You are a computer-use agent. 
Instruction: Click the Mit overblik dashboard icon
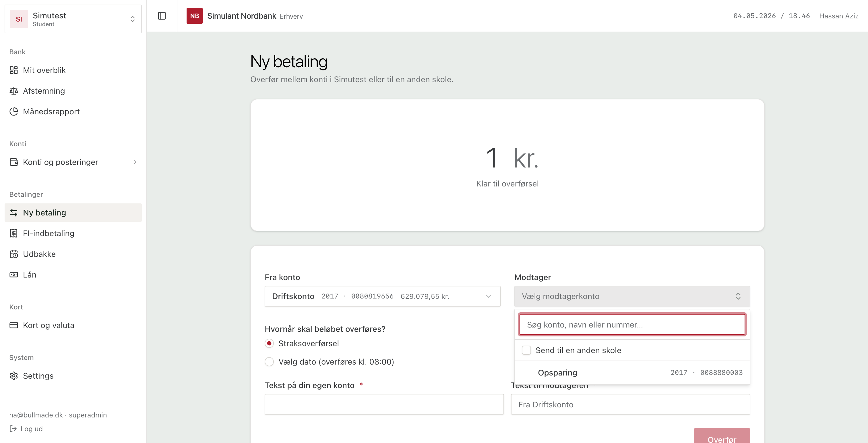click(x=14, y=70)
